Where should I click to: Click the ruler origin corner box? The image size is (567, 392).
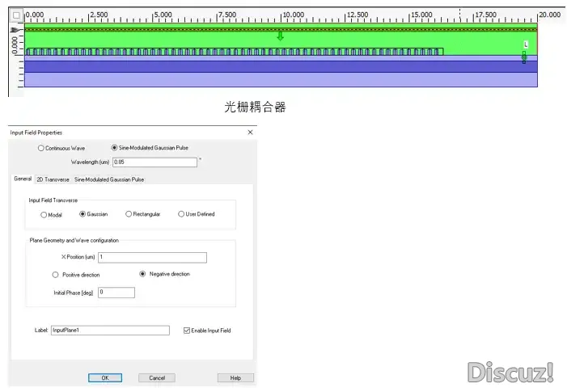[16, 15]
